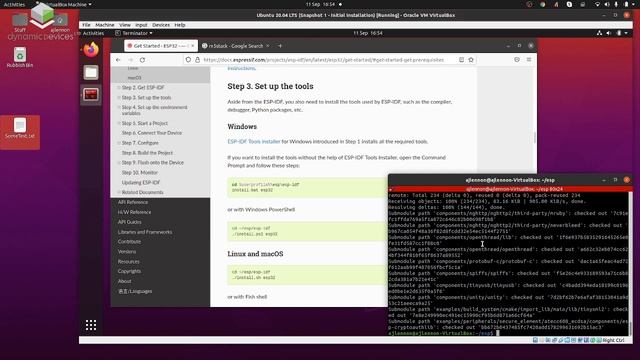Open Terminator from the Ubuntu dock

[x=91, y=95]
